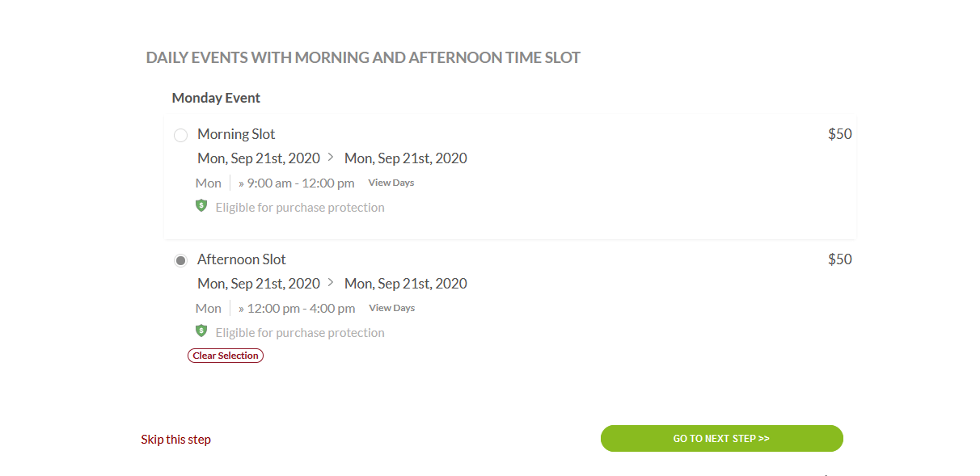Click the Morning Slot date range arrow
980x476 pixels.
331,158
